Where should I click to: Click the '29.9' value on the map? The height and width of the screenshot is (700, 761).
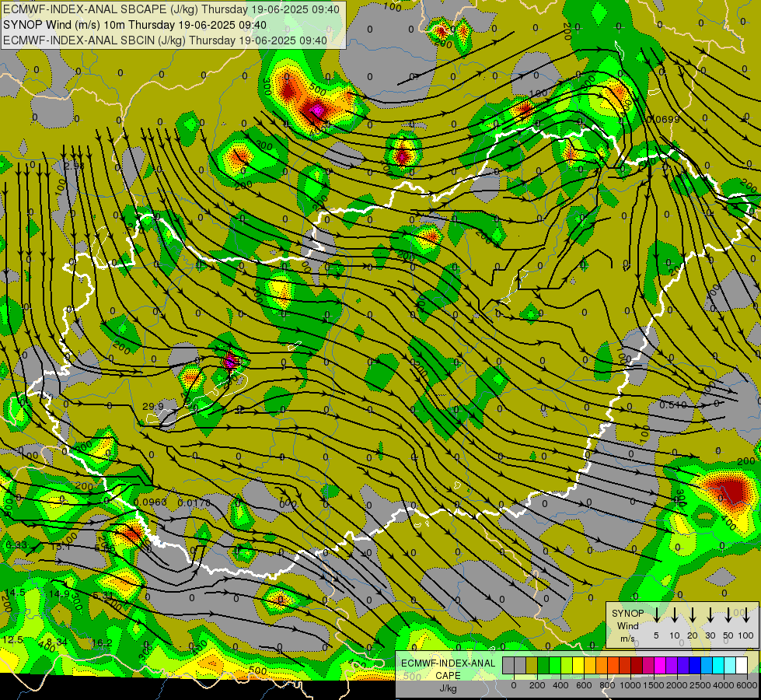pyautogui.click(x=153, y=406)
